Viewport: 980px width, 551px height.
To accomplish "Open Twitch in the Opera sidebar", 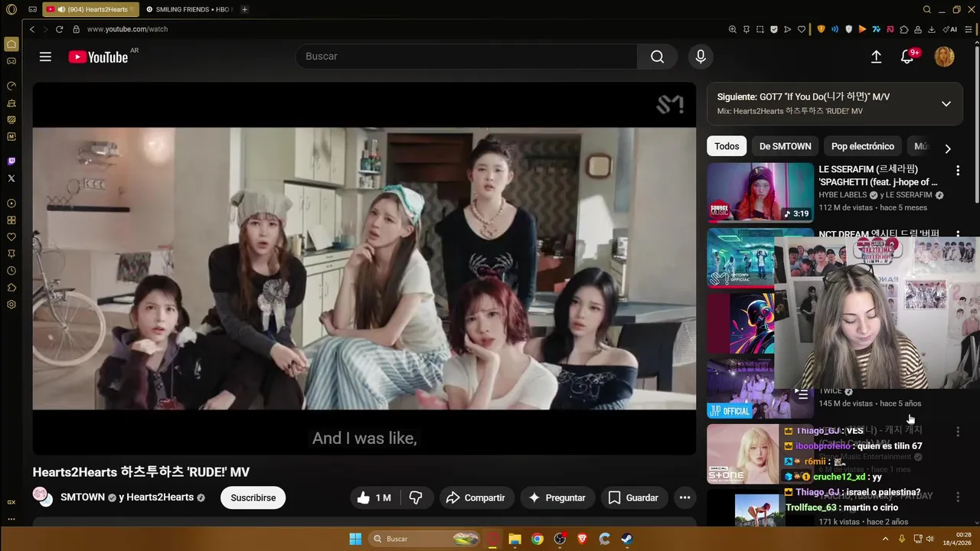I will (11, 161).
